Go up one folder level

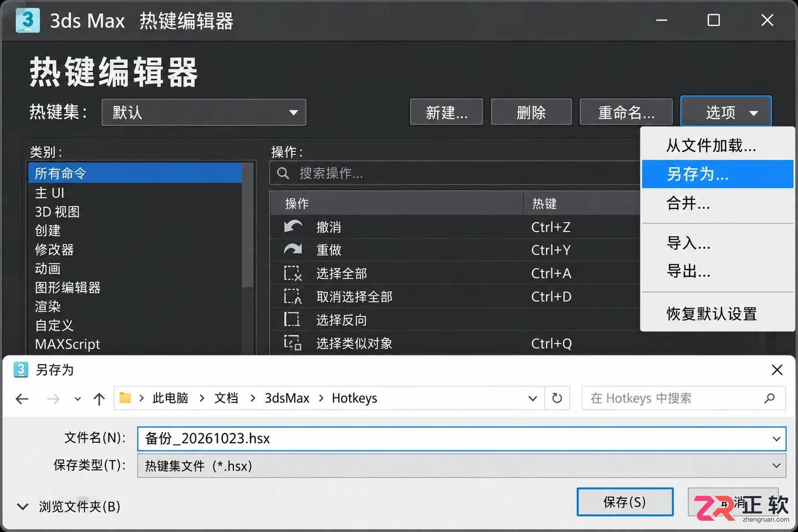(99, 398)
